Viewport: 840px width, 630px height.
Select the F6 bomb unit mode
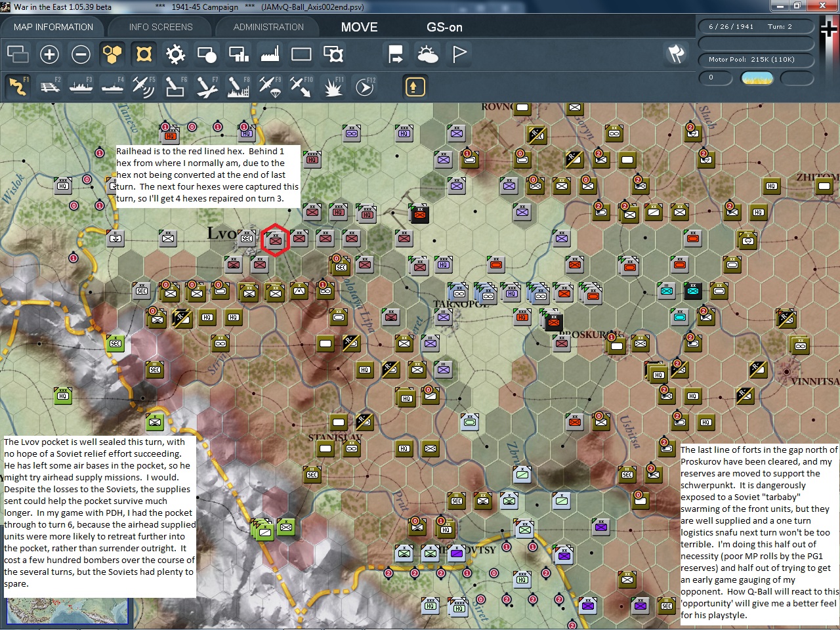[x=175, y=87]
